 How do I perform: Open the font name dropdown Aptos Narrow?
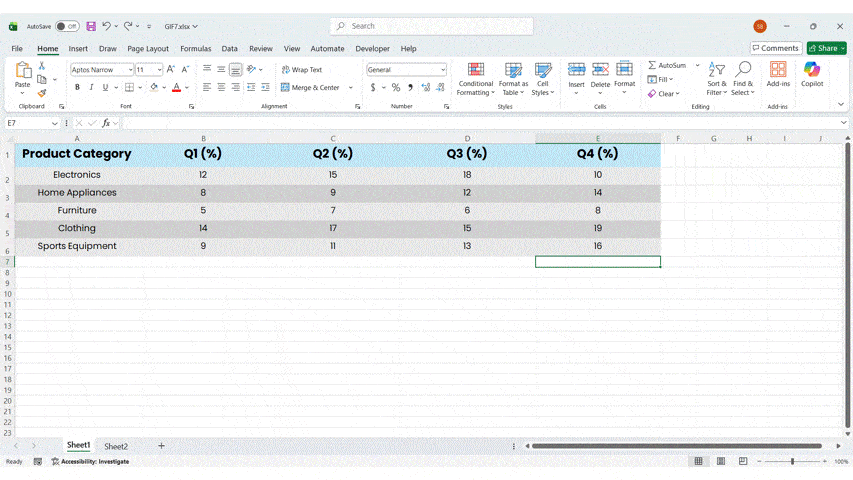click(130, 70)
